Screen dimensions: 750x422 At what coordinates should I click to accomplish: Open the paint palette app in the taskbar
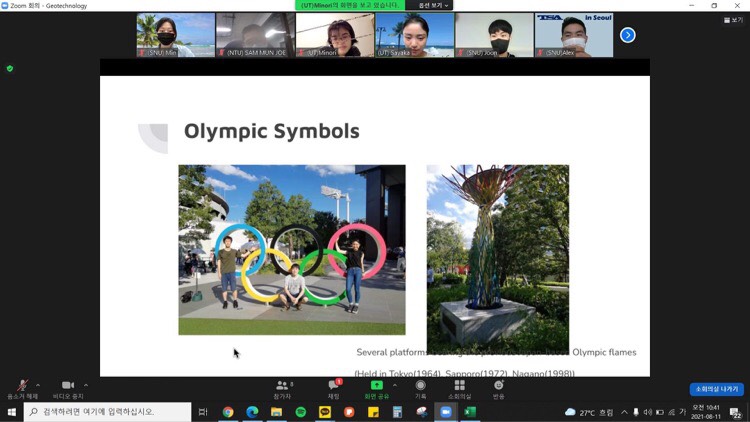pos(422,411)
